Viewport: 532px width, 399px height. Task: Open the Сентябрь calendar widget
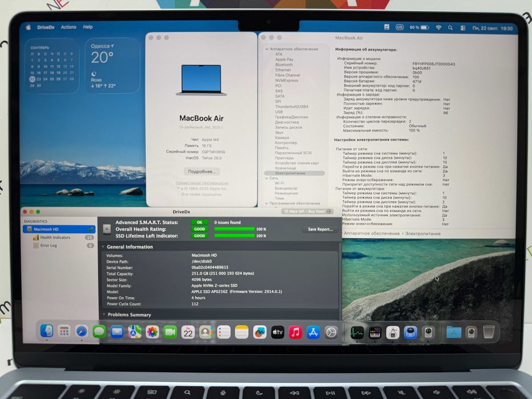(x=52, y=66)
